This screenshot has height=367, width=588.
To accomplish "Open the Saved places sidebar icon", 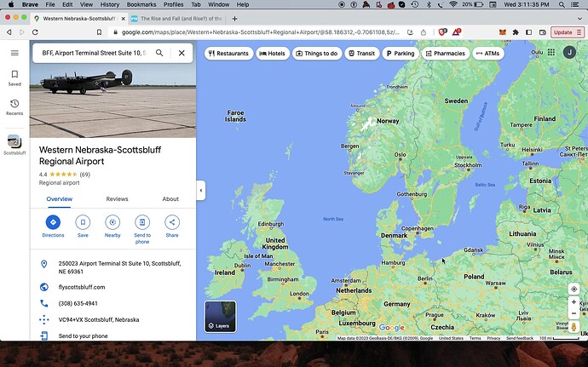I will coord(14,78).
